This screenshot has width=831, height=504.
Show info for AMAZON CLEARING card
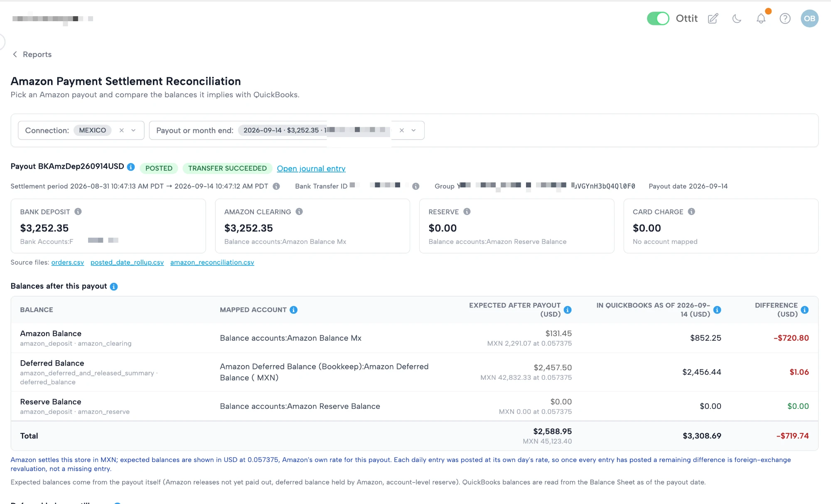299,211
